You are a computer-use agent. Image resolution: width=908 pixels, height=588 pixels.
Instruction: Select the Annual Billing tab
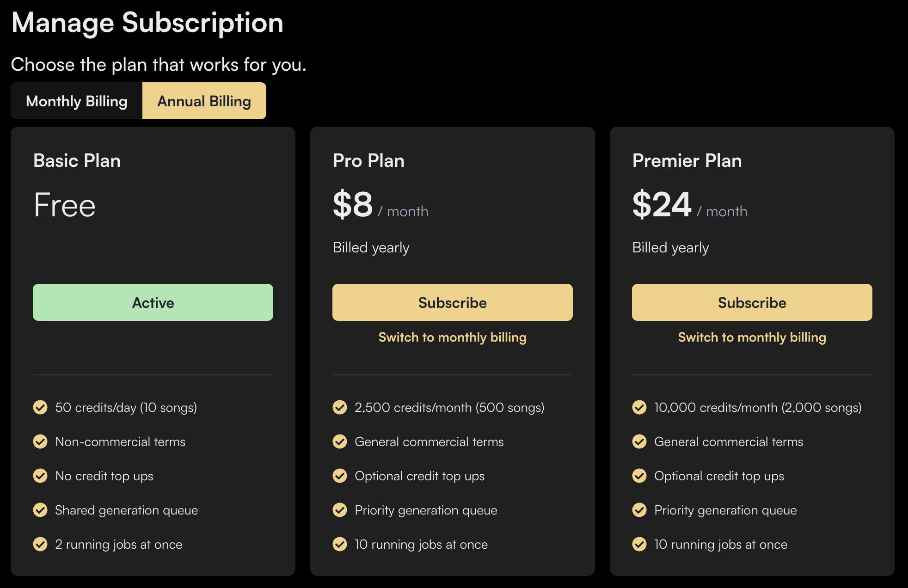pyautogui.click(x=204, y=101)
